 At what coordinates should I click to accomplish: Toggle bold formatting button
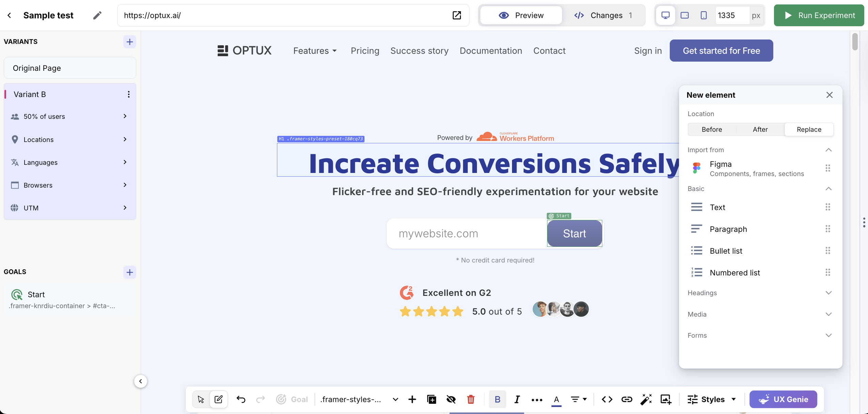pos(497,399)
